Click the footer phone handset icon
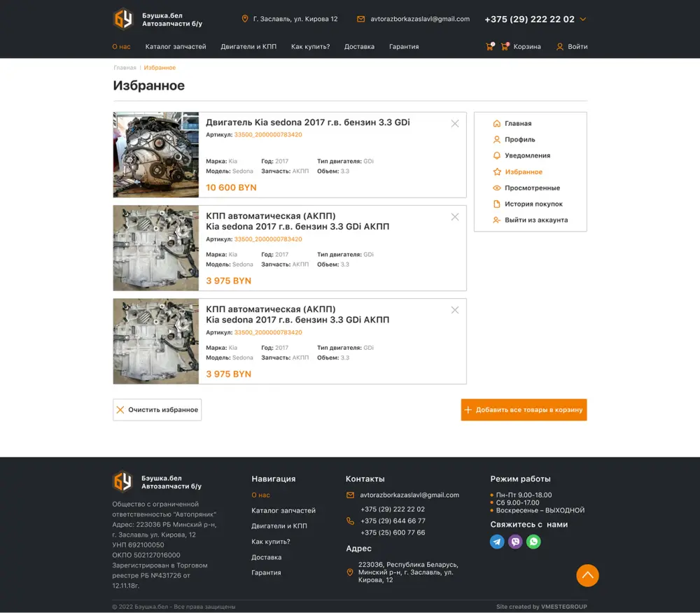This screenshot has width=700, height=613. click(x=351, y=521)
